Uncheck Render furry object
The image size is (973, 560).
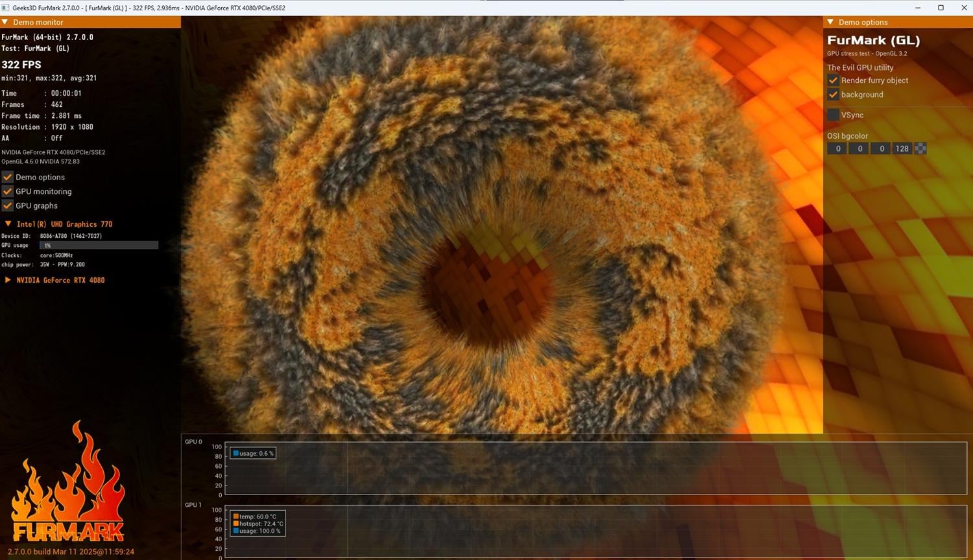click(x=834, y=80)
